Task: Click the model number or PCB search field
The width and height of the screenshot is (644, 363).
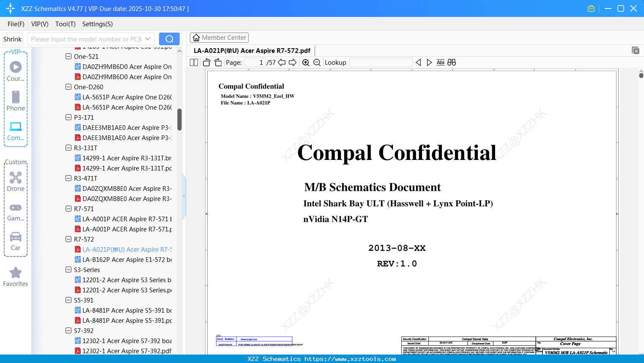Action: 86,39
